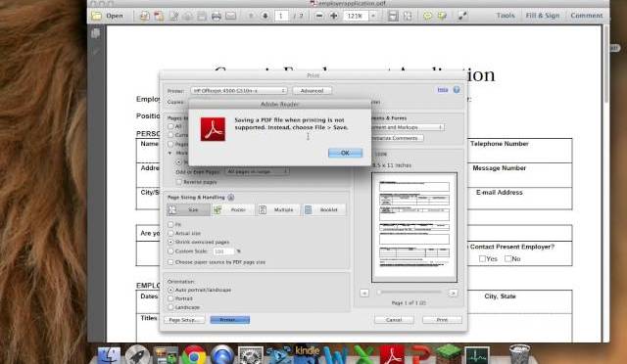
Task: Add a sticky note comment icon
Action: [x=427, y=16]
